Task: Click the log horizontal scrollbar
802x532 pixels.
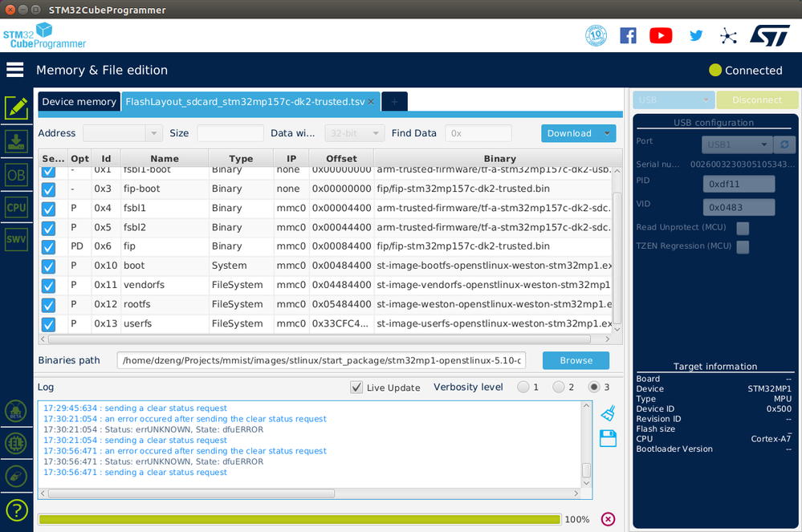Action: pos(192,493)
